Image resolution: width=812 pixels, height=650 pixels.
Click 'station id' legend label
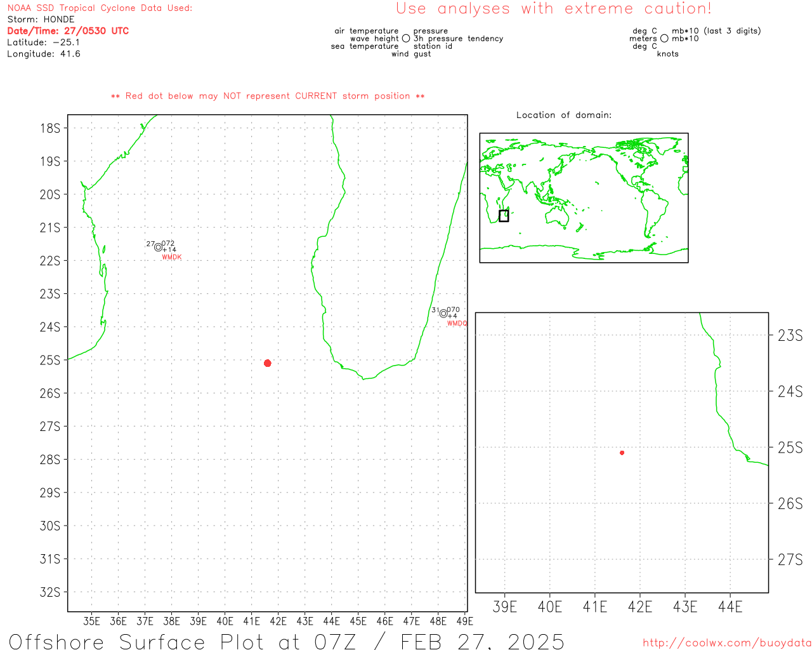(x=433, y=46)
